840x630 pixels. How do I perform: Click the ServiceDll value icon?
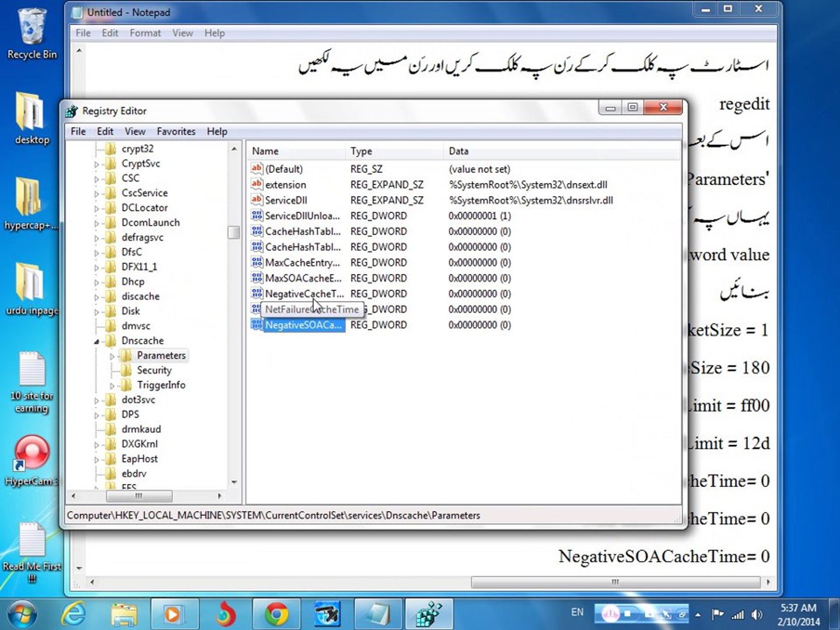click(x=257, y=199)
